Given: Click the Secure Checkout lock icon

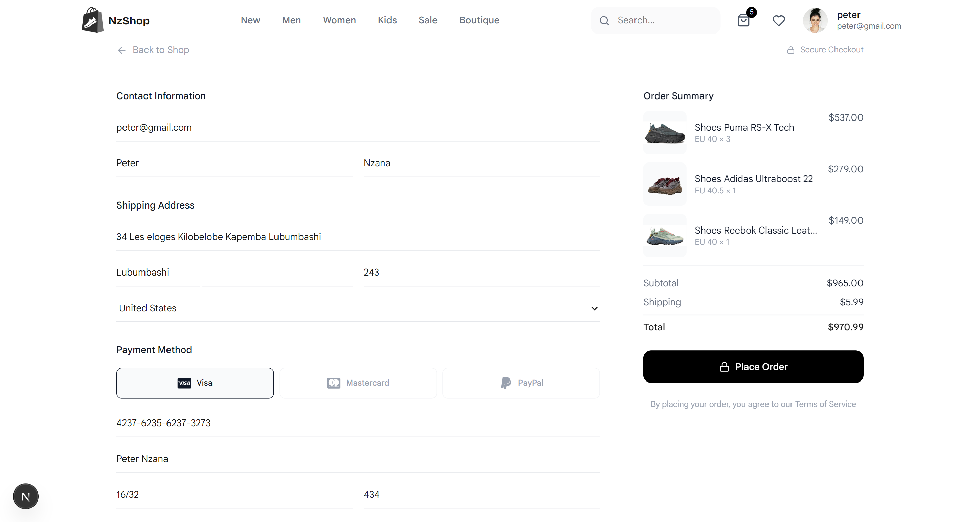Looking at the screenshot, I should [790, 50].
